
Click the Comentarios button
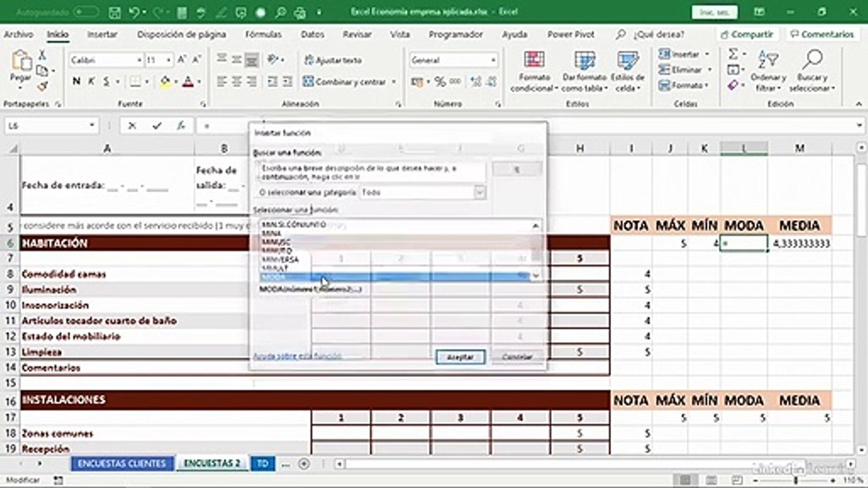(x=823, y=34)
